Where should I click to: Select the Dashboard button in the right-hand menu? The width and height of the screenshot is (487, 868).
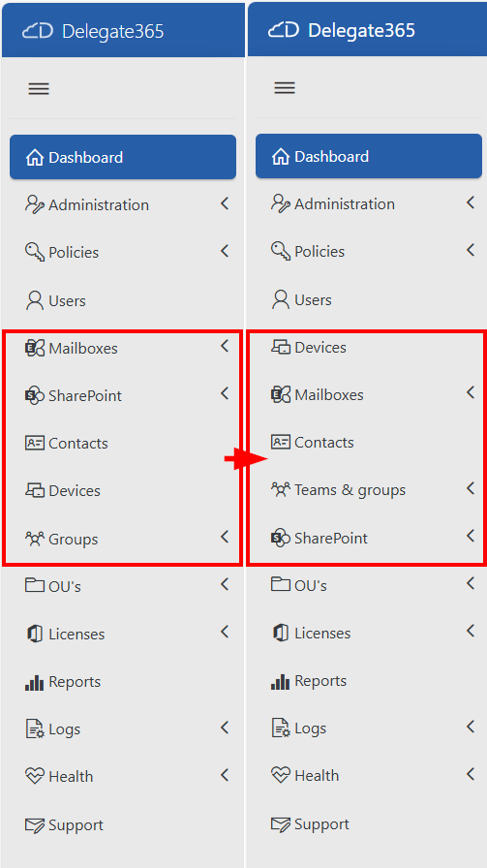click(x=369, y=156)
